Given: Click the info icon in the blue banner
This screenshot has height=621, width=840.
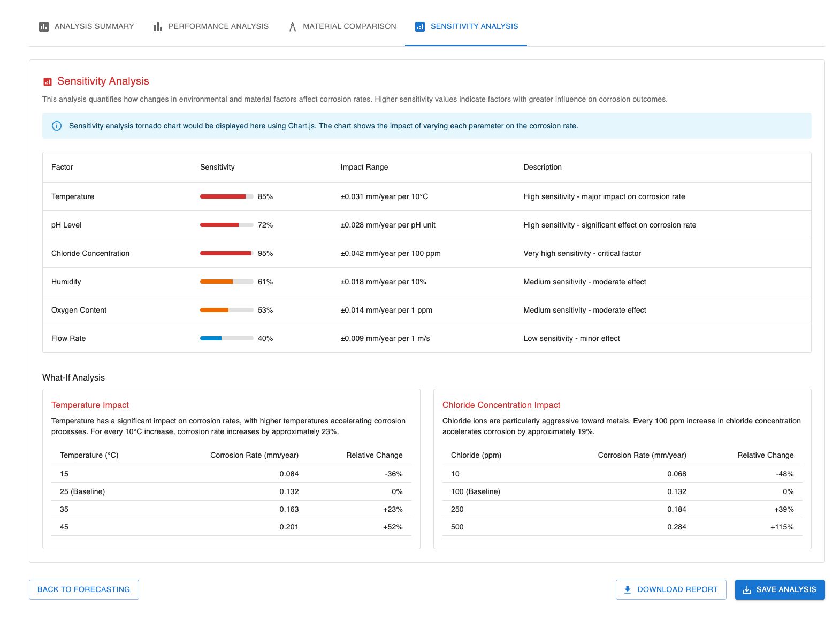Looking at the screenshot, I should point(57,126).
